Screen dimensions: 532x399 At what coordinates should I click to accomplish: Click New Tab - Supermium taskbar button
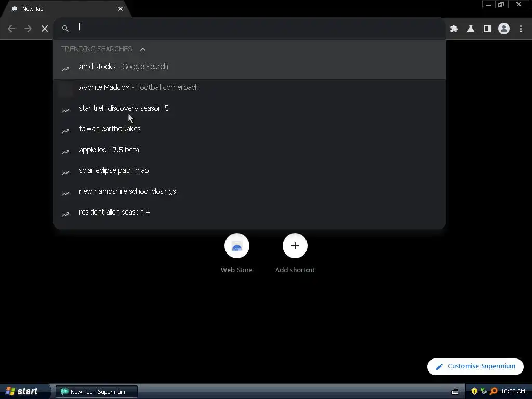(x=97, y=392)
